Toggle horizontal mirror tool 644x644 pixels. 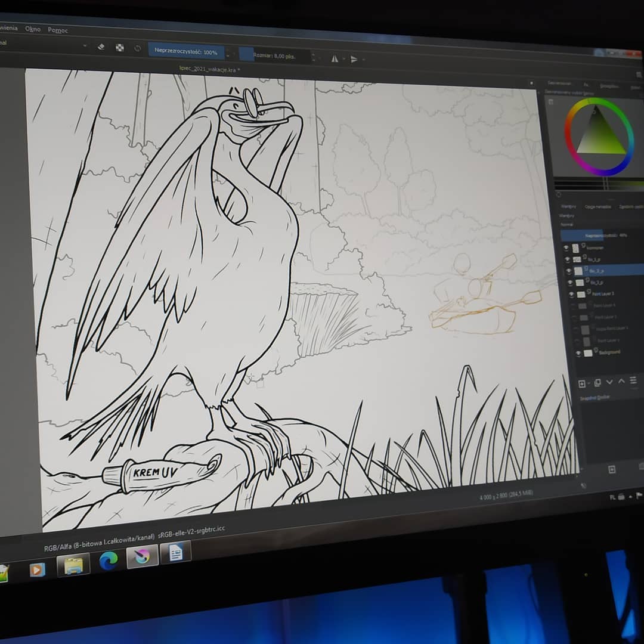click(x=335, y=58)
